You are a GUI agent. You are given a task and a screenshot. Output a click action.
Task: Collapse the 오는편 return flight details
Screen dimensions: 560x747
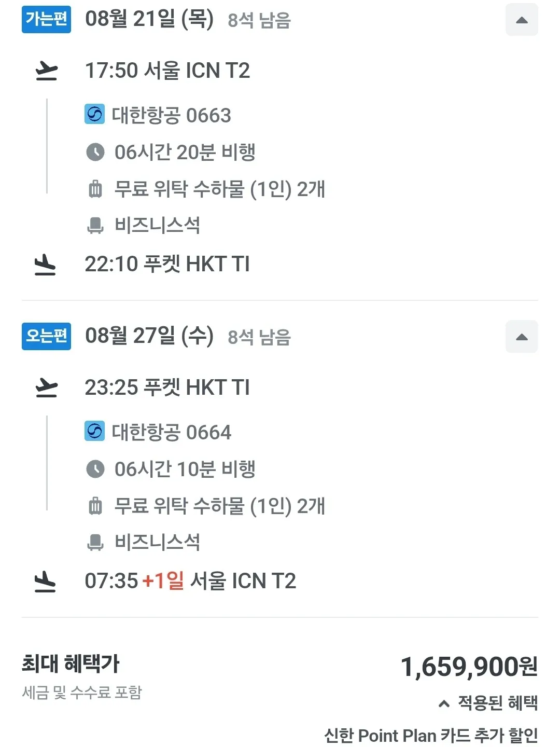[x=522, y=337]
